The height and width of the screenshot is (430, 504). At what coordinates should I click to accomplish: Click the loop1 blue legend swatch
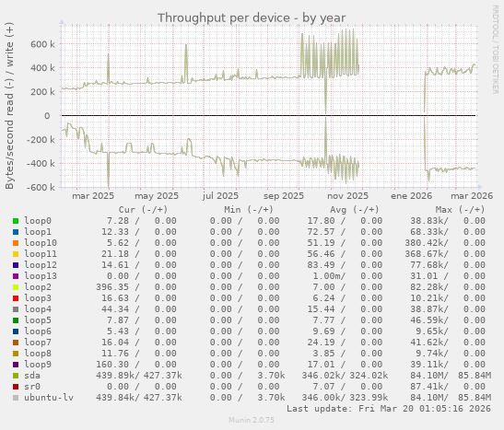16,232
